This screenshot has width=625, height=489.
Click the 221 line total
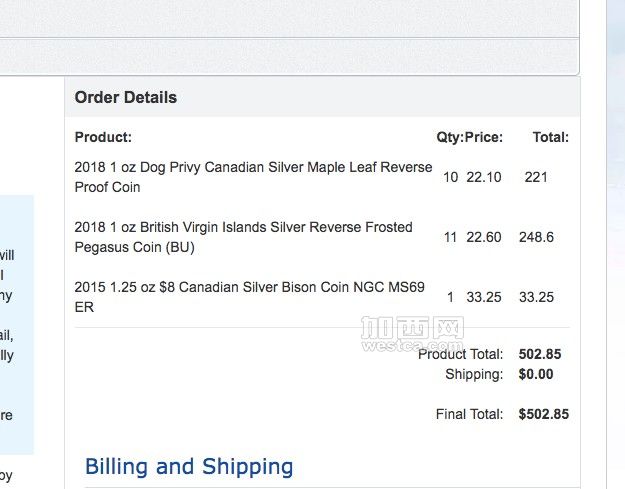[x=536, y=177]
